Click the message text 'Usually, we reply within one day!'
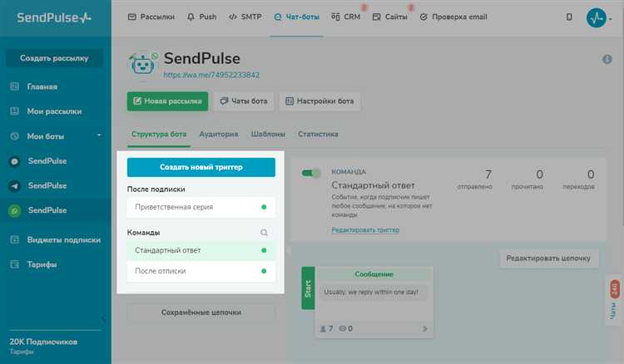This screenshot has height=364, width=624. pyautogui.click(x=371, y=292)
